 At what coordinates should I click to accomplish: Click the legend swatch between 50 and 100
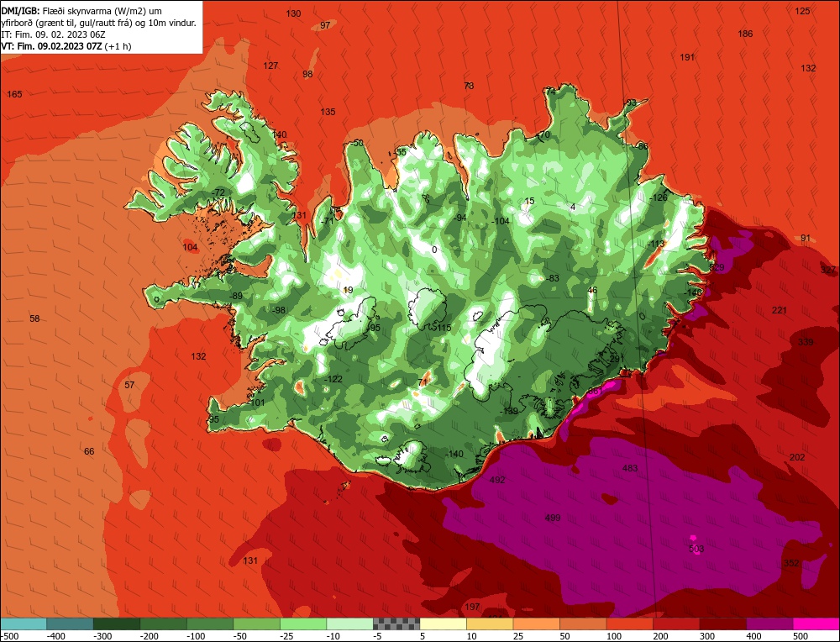583,624
